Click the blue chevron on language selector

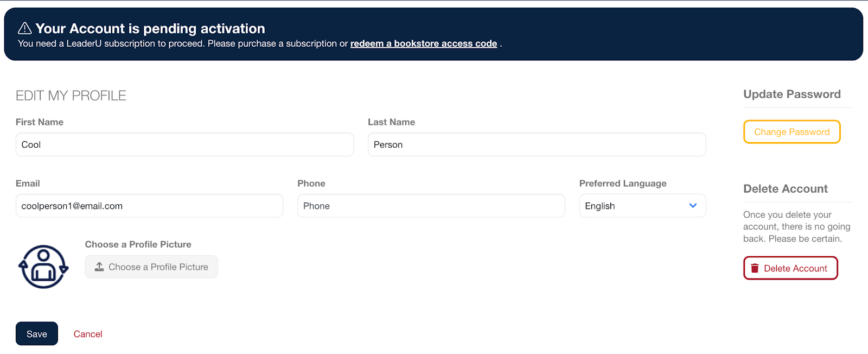(693, 206)
